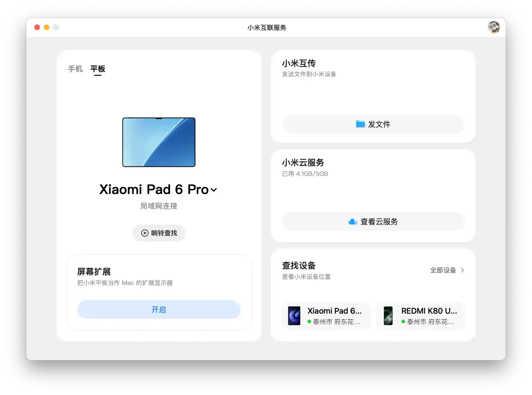Open the REDMI K80 U... location card
This screenshot has width=532, height=395.
[420, 316]
